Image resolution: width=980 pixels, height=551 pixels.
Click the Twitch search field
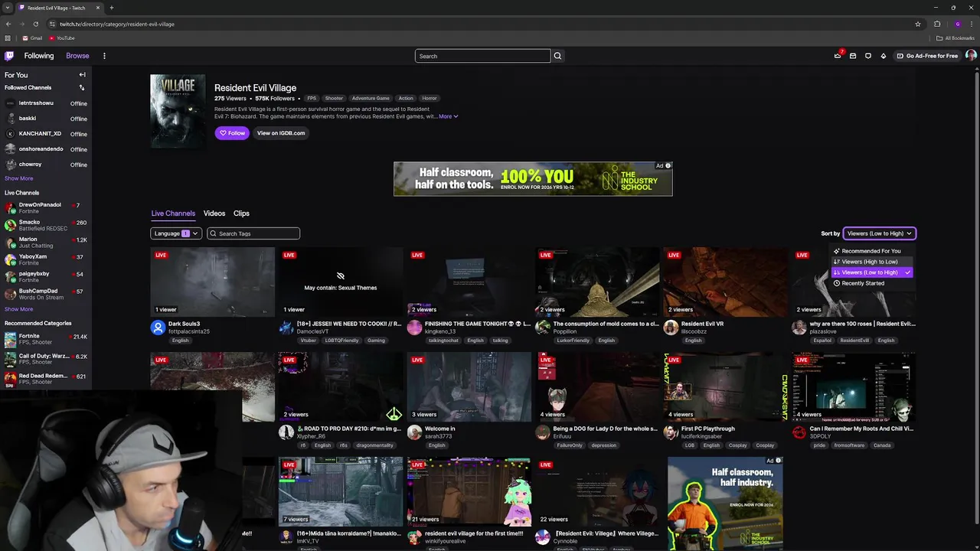click(482, 56)
